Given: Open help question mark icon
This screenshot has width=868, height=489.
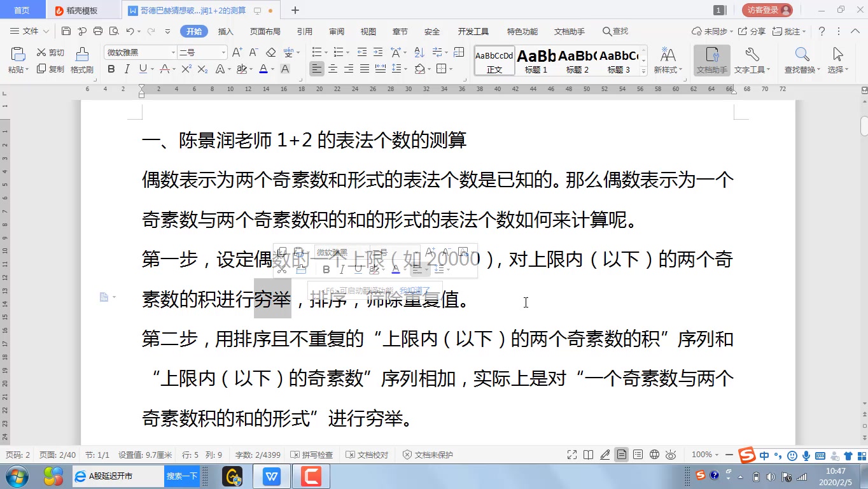Looking at the screenshot, I should pos(822,31).
